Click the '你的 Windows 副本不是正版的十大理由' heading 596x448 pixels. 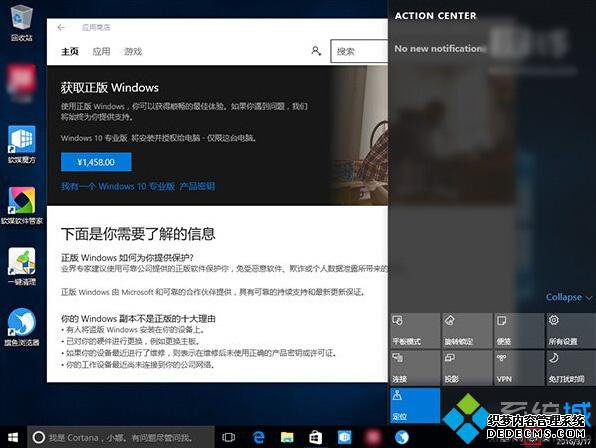(x=138, y=318)
